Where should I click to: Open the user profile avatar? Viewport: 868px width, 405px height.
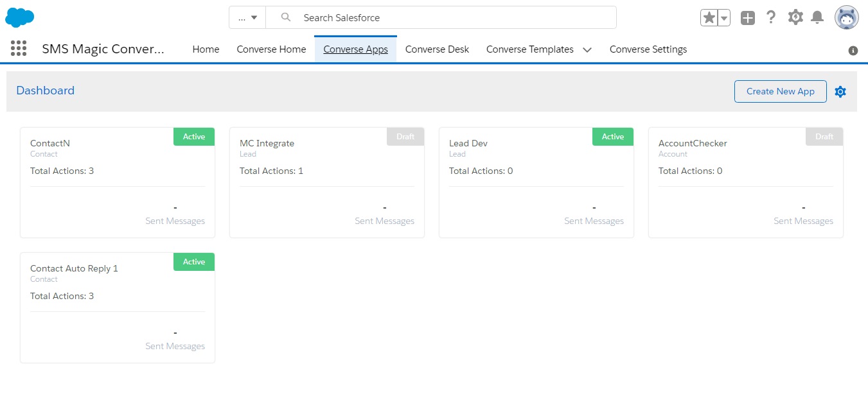tap(846, 17)
